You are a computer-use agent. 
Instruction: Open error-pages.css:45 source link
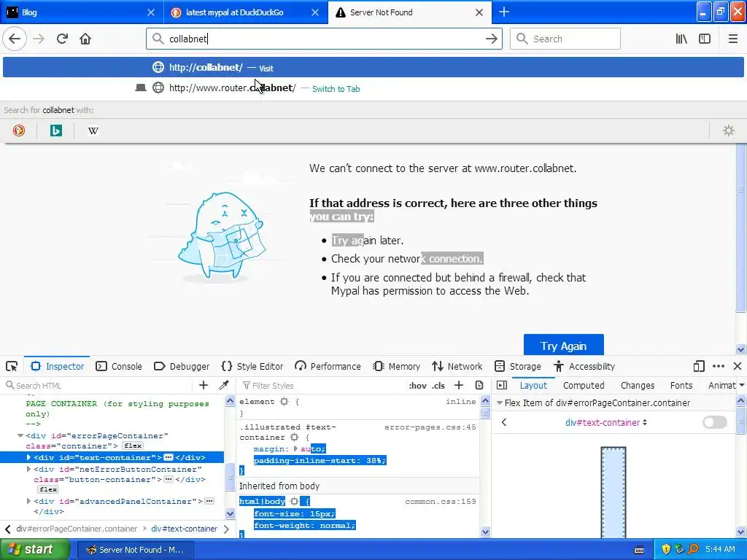click(430, 427)
